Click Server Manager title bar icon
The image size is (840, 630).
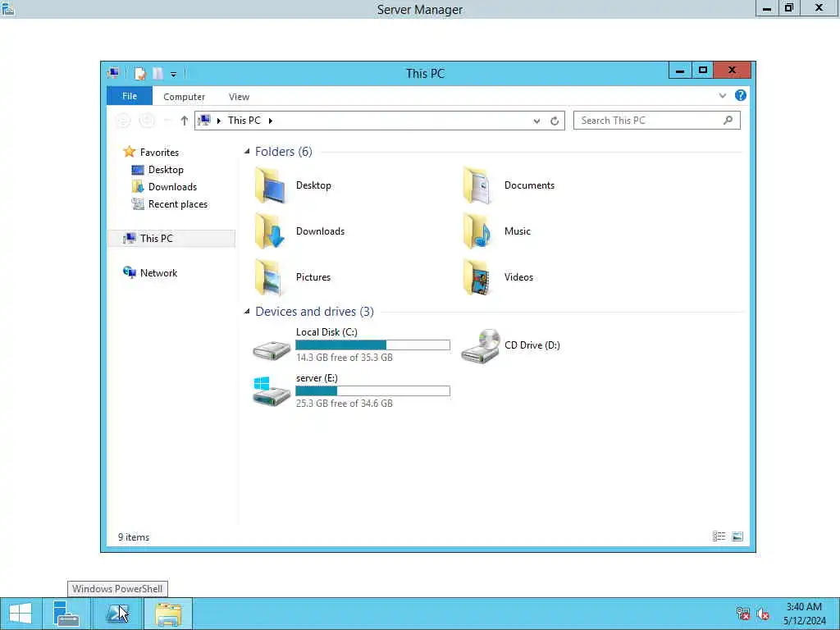7,8
